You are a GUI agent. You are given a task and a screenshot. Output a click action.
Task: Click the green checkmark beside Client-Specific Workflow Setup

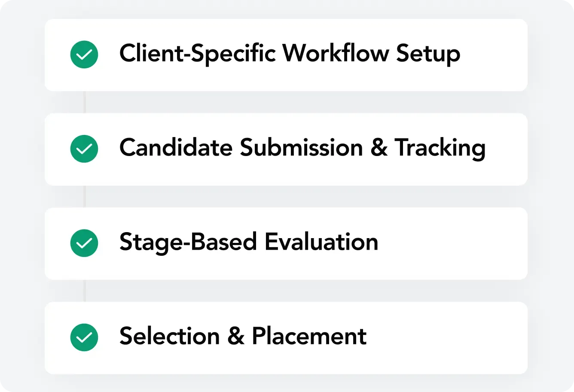click(84, 55)
